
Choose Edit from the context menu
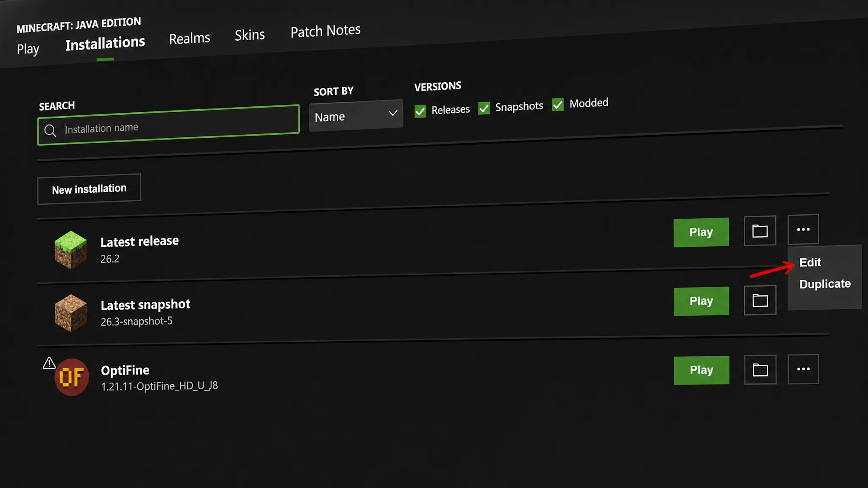(810, 262)
